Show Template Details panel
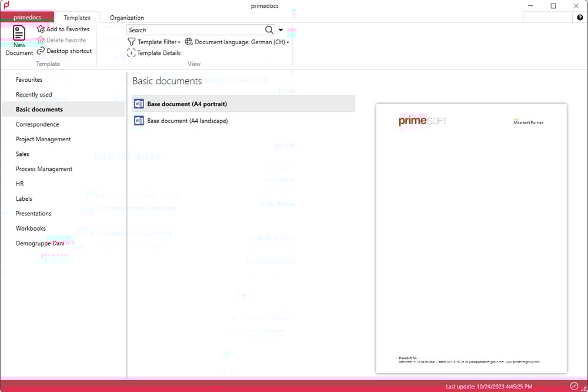Image resolution: width=588 pixels, height=392 pixels. (154, 53)
